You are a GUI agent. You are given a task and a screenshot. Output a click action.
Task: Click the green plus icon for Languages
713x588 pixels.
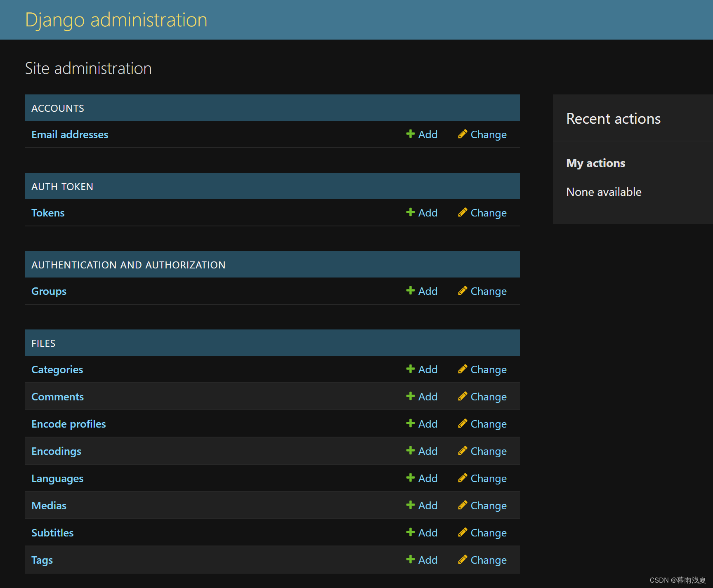[411, 477]
